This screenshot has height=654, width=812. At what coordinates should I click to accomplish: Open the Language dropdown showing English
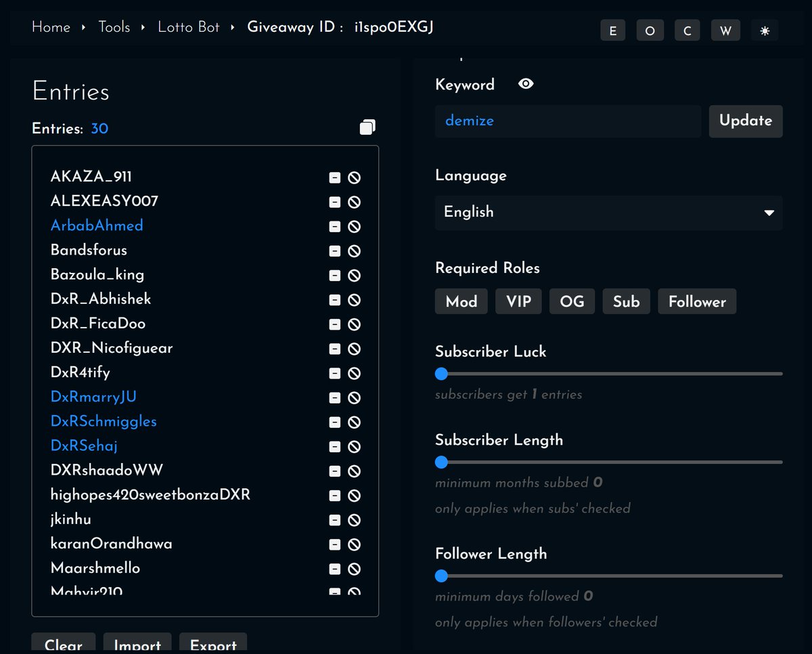(609, 213)
